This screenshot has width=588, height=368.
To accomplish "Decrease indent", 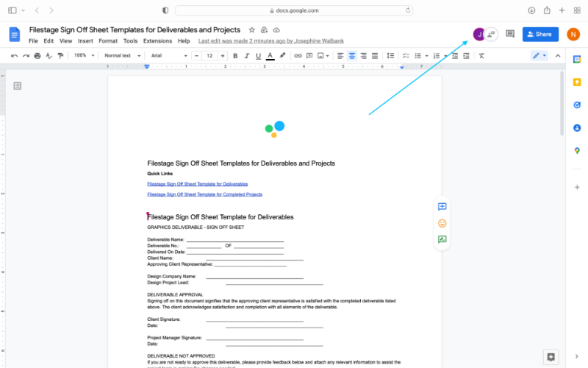I will [x=455, y=56].
